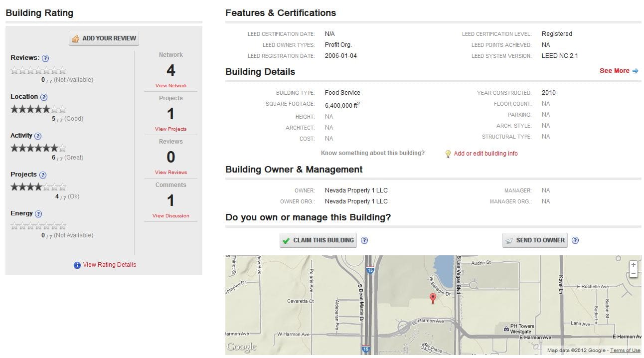Click help icon next to Reviews rating

(45, 58)
